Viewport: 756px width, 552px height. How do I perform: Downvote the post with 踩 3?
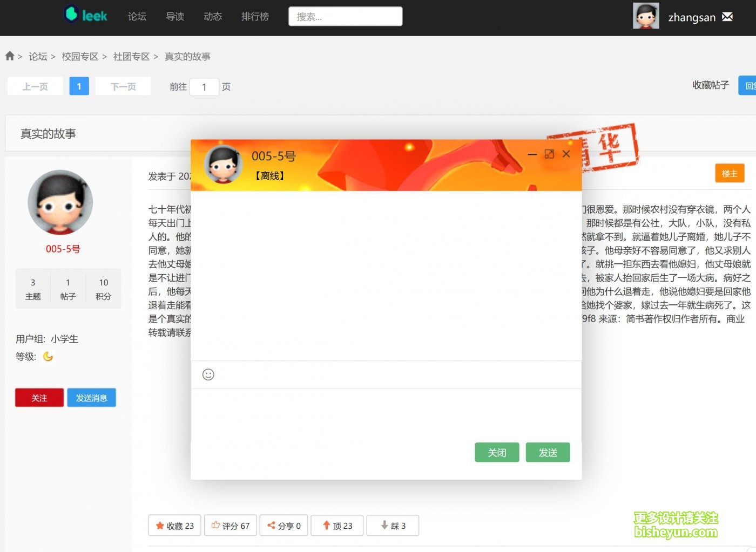pos(393,526)
